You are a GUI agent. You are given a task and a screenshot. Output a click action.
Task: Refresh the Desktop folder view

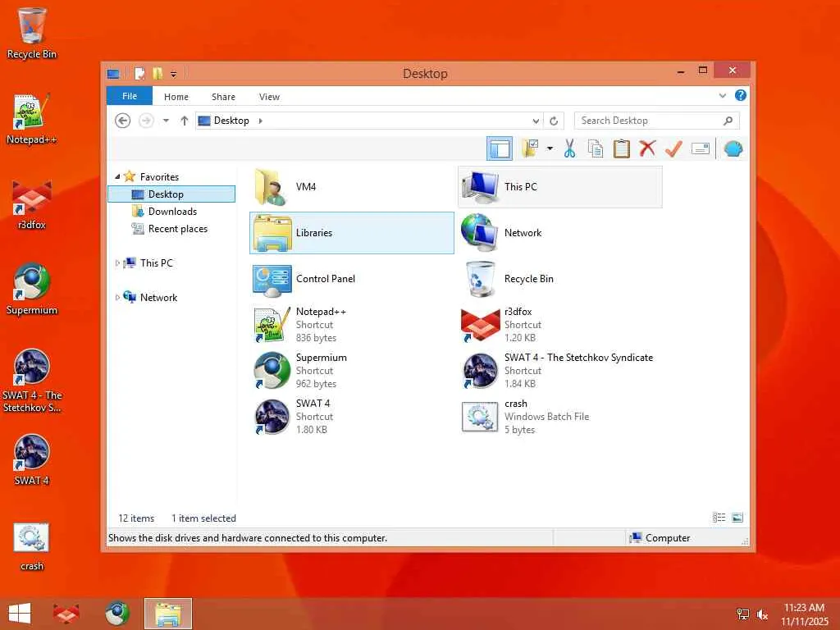click(554, 121)
